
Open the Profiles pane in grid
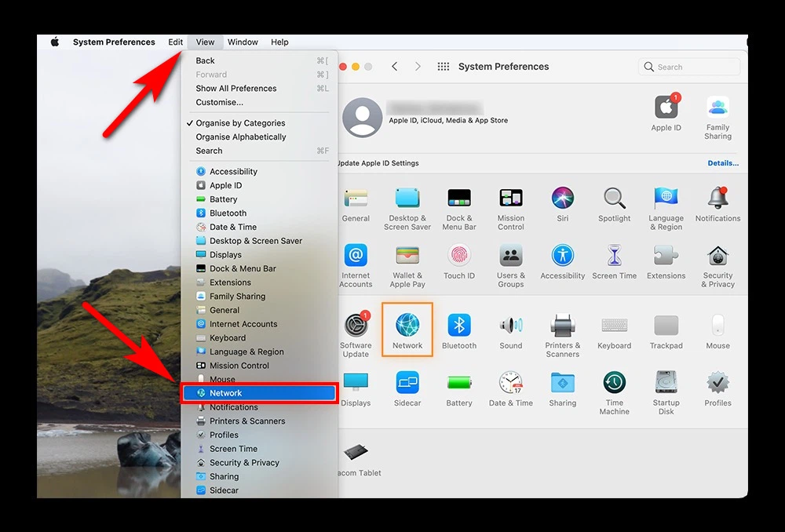[x=717, y=383]
